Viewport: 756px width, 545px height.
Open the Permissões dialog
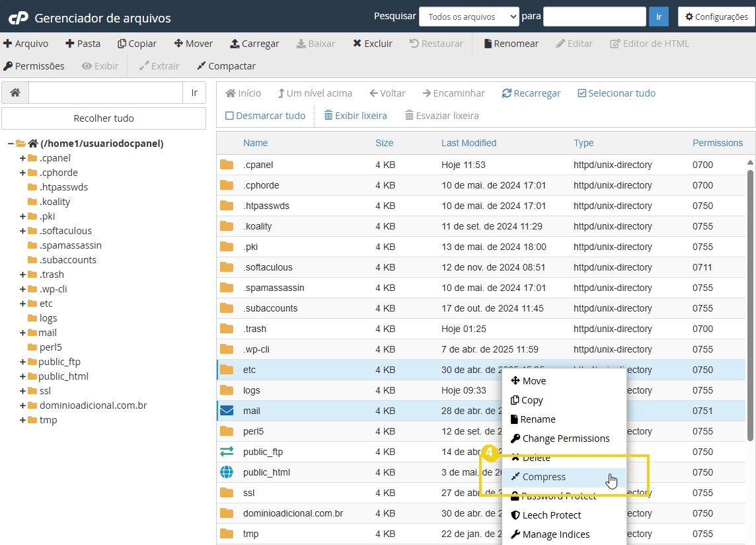(x=34, y=66)
